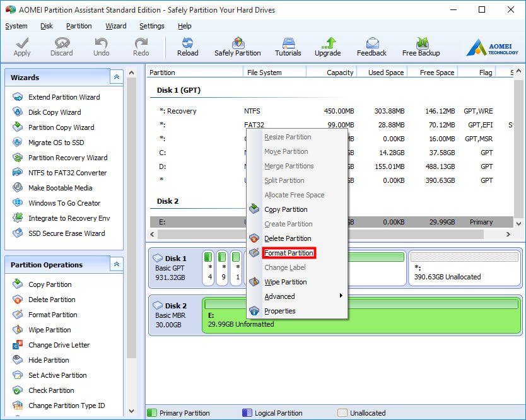Viewport: 526px width, 420px height.
Task: Choose Format Partition in context menu
Action: click(x=289, y=253)
